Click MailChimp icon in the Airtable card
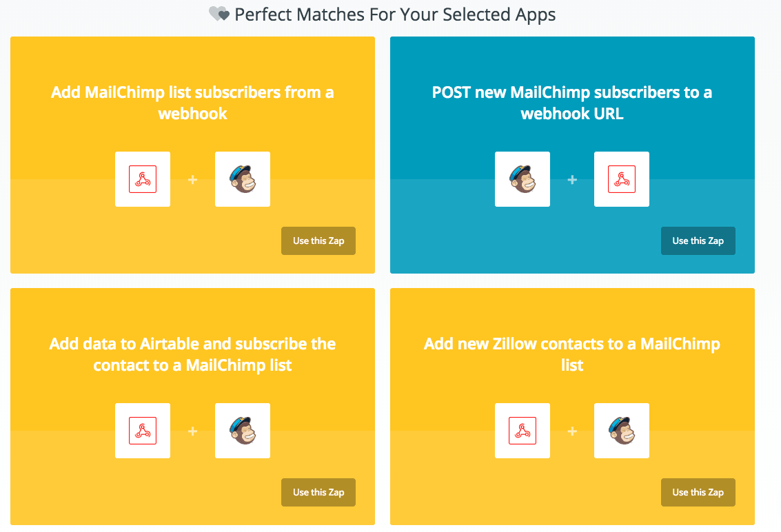The height and width of the screenshot is (532, 781). [x=243, y=431]
